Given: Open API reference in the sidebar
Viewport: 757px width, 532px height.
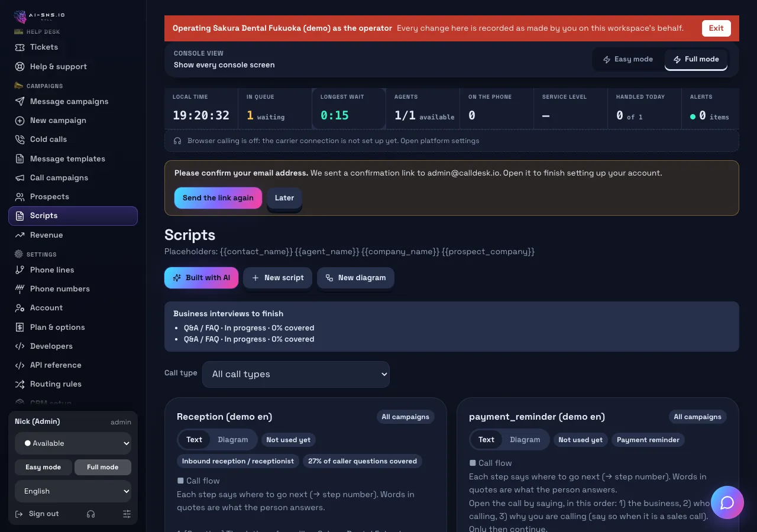Looking at the screenshot, I should (73, 365).
